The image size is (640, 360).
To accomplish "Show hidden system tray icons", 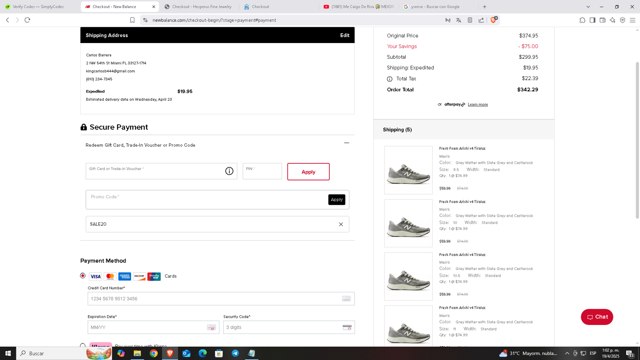I will pyautogui.click(x=567, y=353).
